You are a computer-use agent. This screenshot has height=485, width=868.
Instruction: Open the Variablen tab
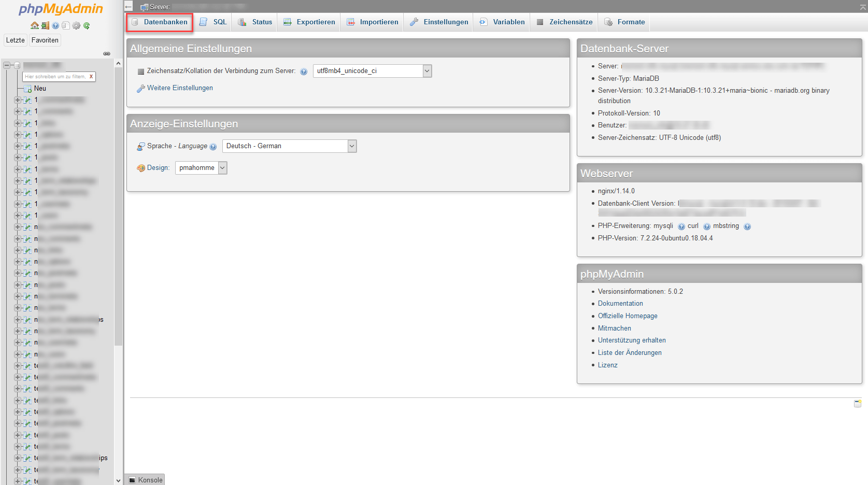[x=502, y=22]
